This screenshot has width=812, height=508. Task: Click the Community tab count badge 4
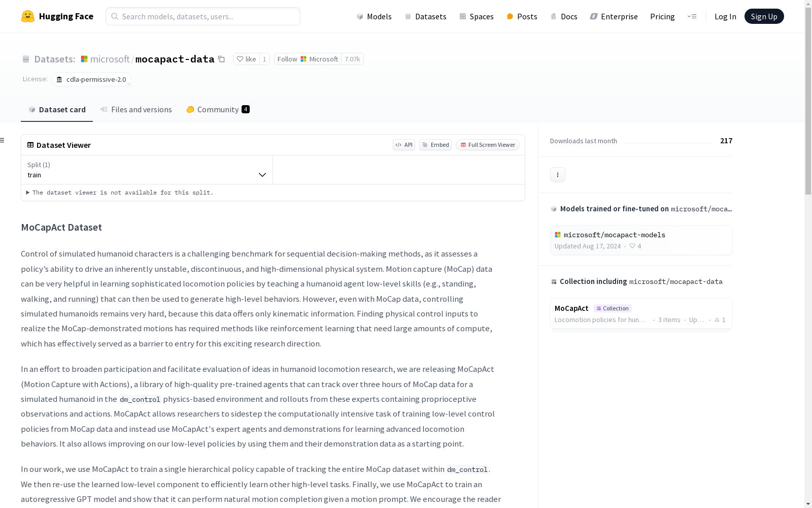point(246,109)
